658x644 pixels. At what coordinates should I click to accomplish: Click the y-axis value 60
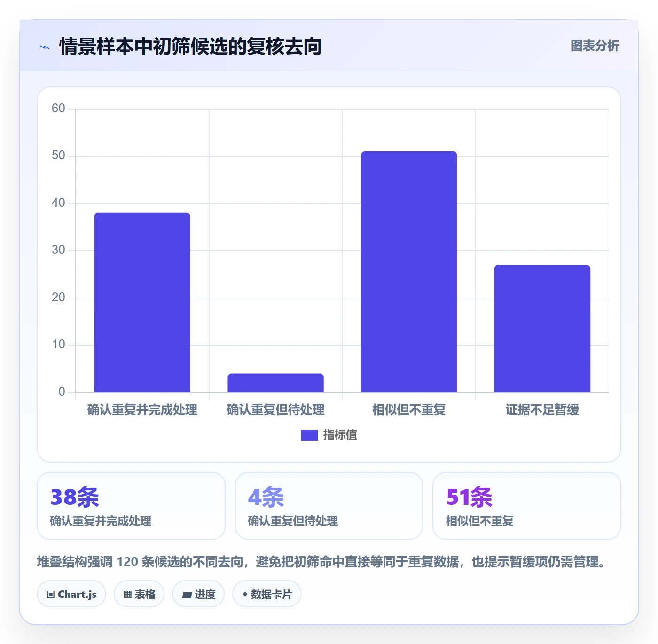pyautogui.click(x=58, y=109)
